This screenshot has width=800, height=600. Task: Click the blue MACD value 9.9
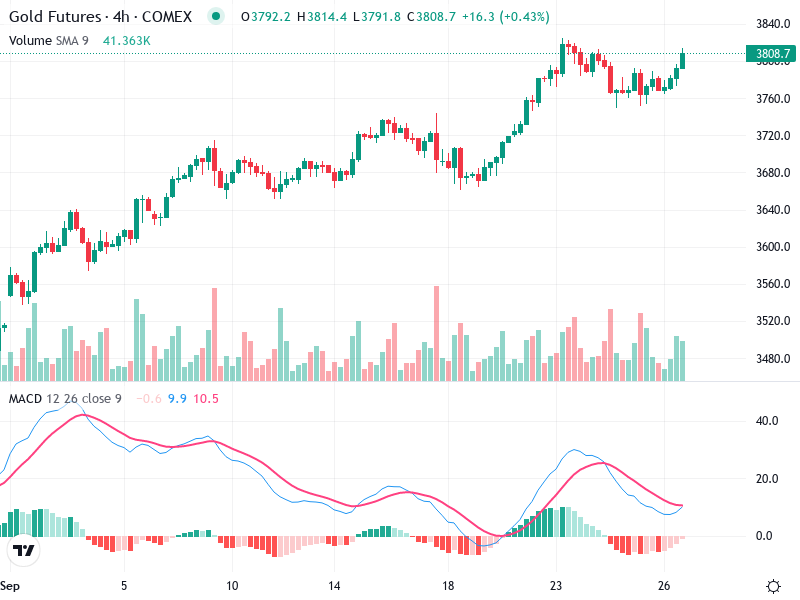tap(177, 398)
